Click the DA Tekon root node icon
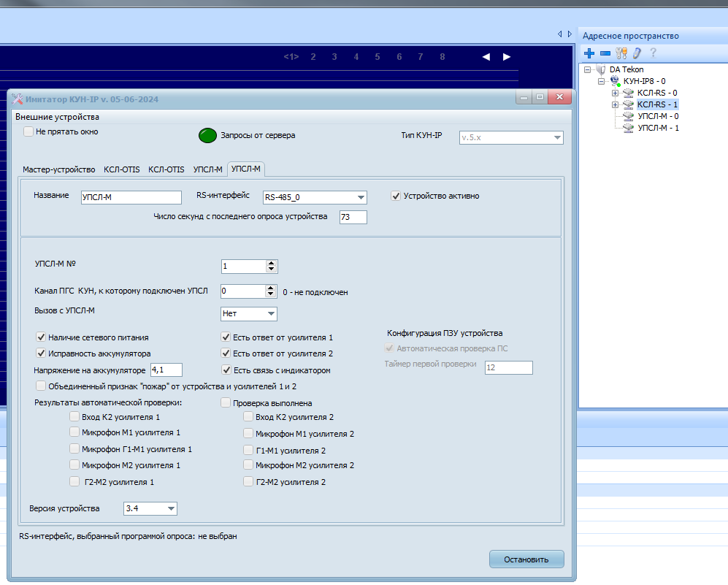This screenshot has height=585, width=728. point(601,70)
